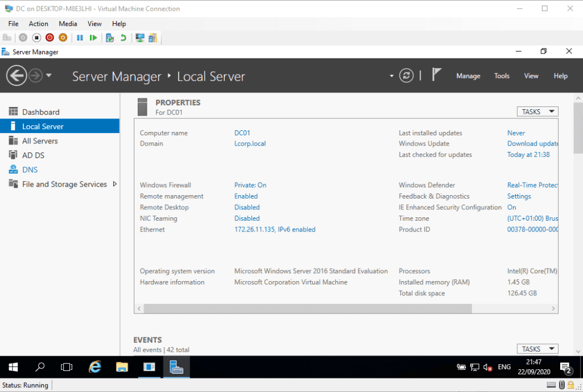This screenshot has width=583, height=392.
Task: Select Local Server in the sidebar
Action: [59, 126]
